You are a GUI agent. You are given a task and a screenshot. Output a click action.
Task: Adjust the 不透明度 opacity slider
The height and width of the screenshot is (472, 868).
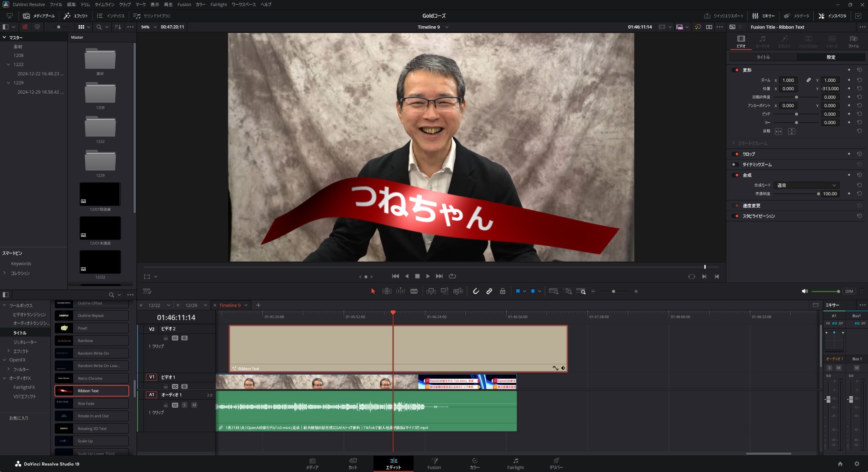point(818,194)
